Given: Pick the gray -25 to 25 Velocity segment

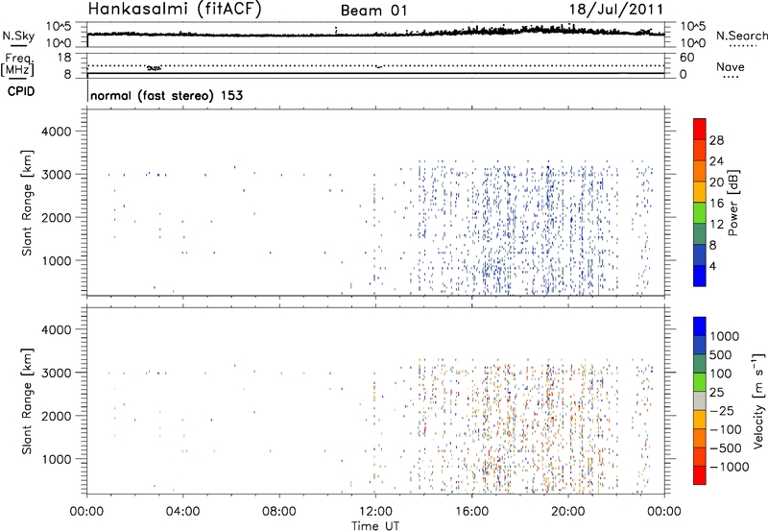Looking at the screenshot, I should (x=700, y=400).
